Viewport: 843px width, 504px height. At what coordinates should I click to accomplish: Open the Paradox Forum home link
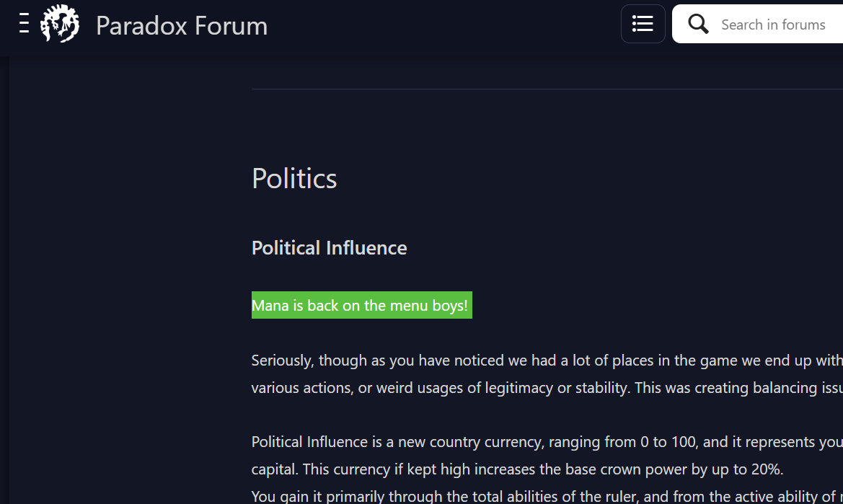pos(181,25)
